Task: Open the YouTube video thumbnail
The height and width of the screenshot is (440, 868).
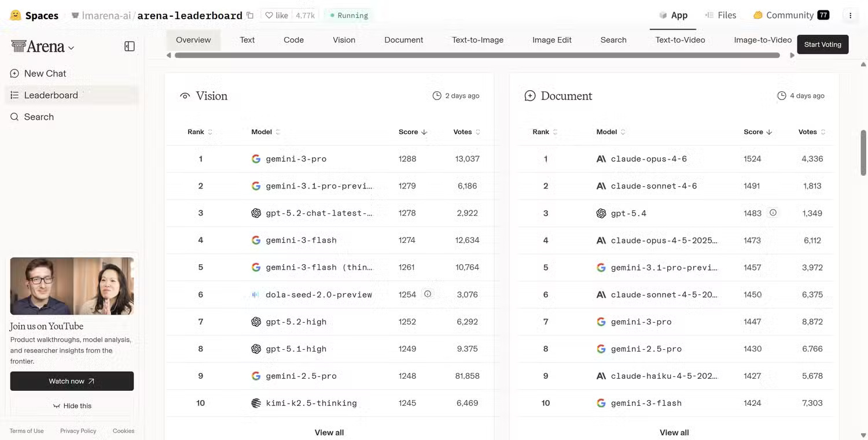Action: click(x=72, y=286)
